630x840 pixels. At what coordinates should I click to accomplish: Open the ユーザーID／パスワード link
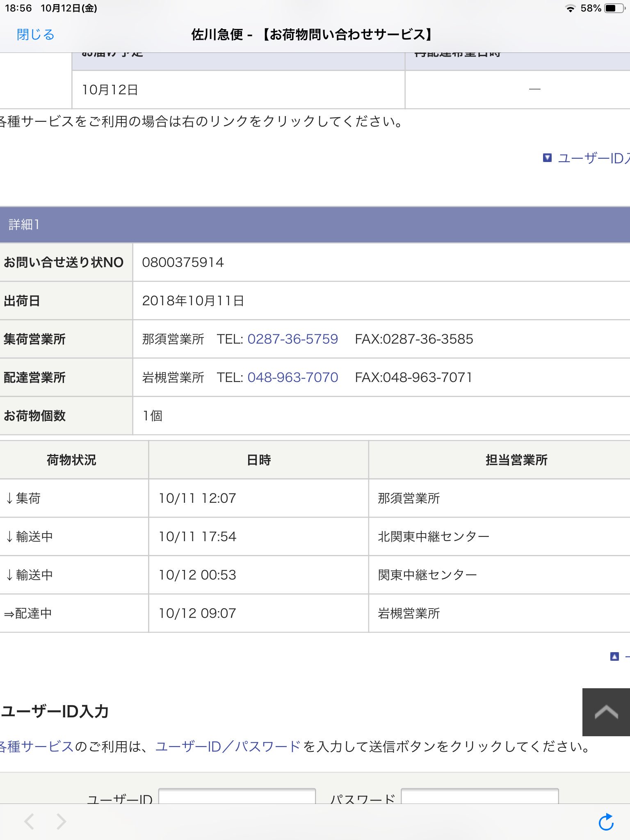(x=228, y=746)
